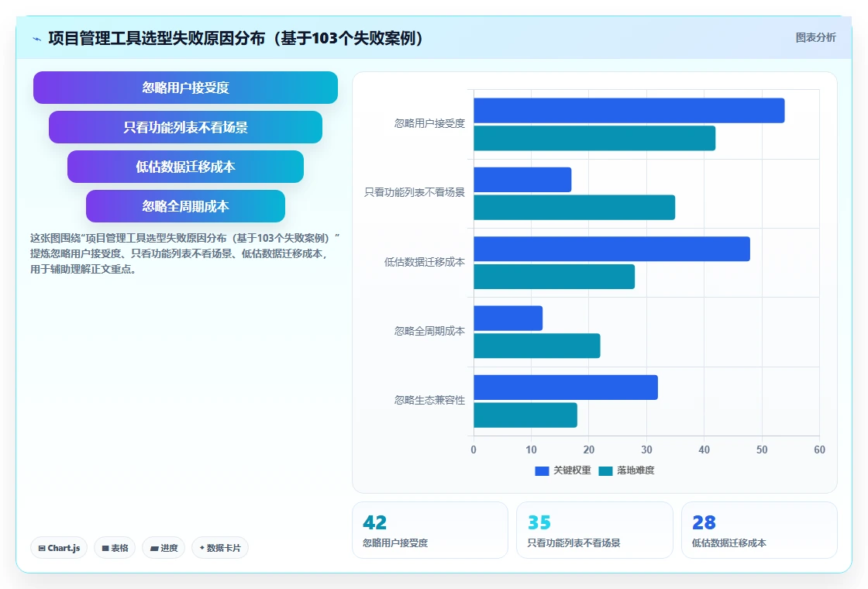Image resolution: width=868 pixels, height=589 pixels.
Task: Click the blue bar for 忽略生态兼容性
Action: 566,387
